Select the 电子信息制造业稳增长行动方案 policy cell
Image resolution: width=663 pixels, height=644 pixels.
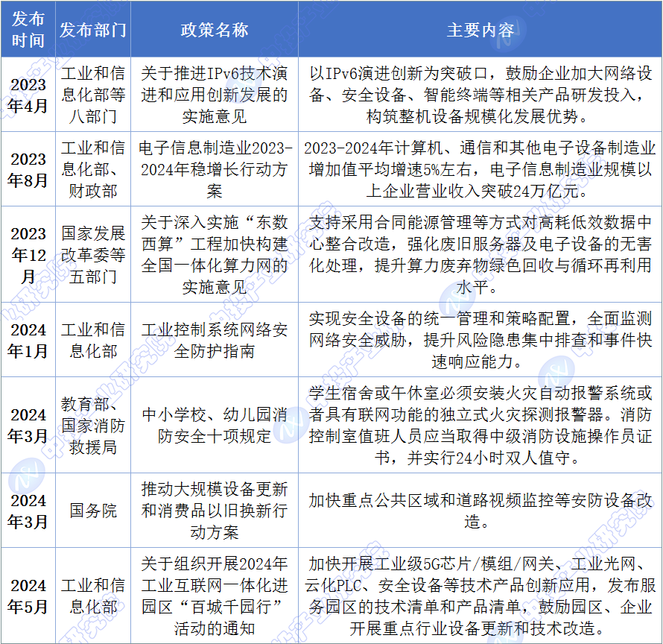click(215, 170)
